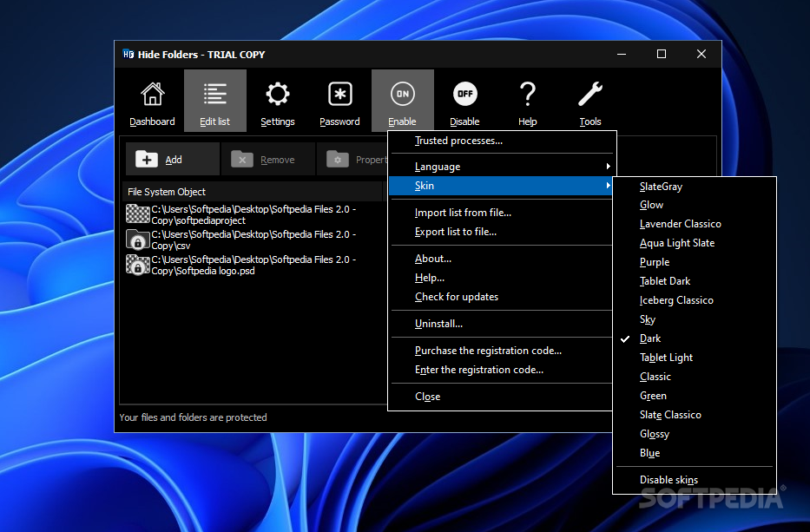Click the Properties folder button
The image size is (810, 532).
tap(352, 160)
